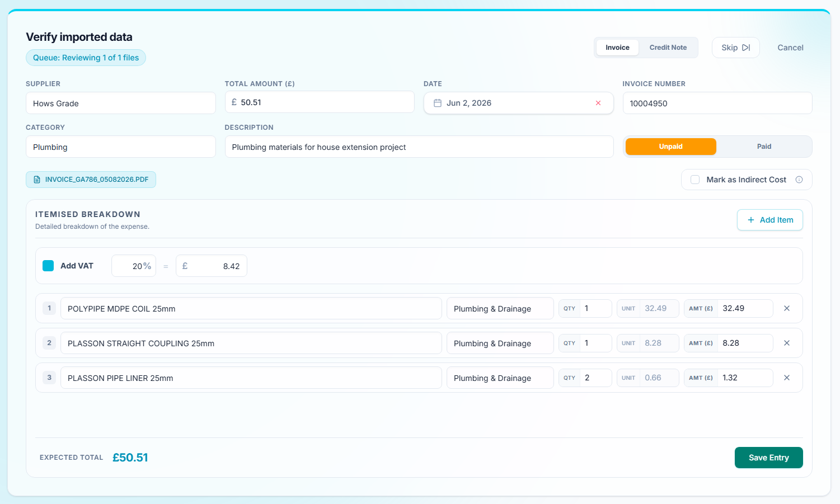The image size is (840, 504).
Task: Remove the PLASSON STRAIGHT COUPLING line item
Action: pos(787,343)
